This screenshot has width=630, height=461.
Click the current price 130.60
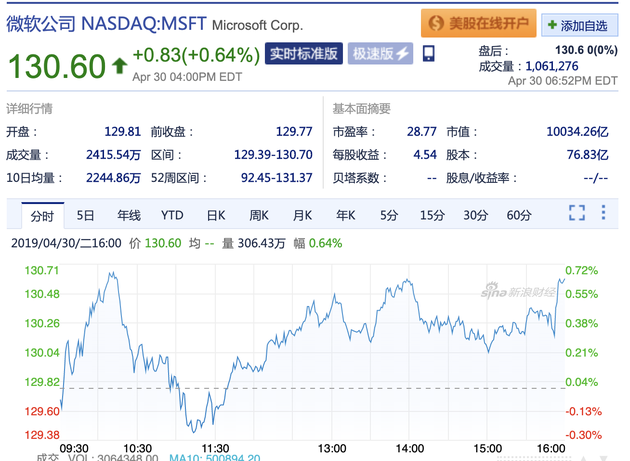pyautogui.click(x=57, y=66)
